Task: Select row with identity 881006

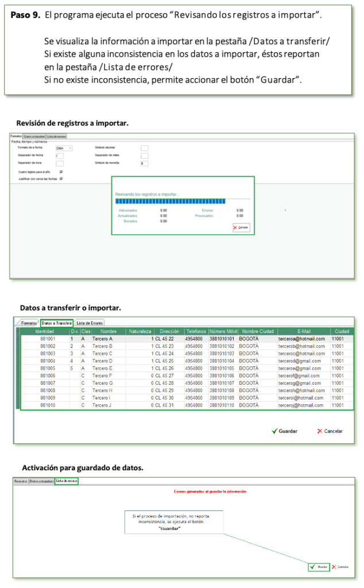Action: 47,376
